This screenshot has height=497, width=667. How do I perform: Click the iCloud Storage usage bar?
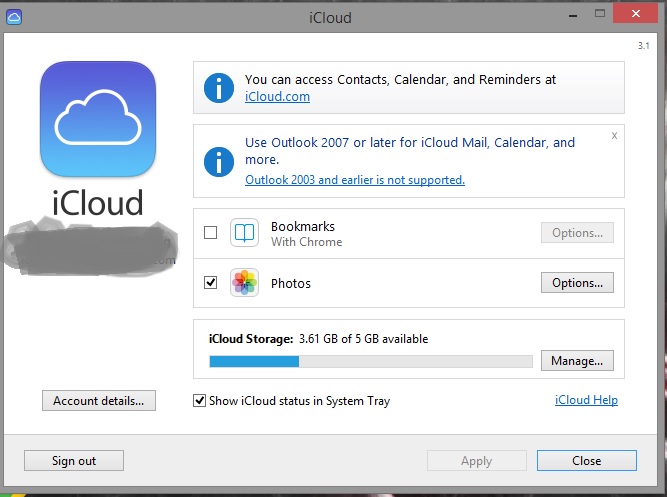[371, 362]
